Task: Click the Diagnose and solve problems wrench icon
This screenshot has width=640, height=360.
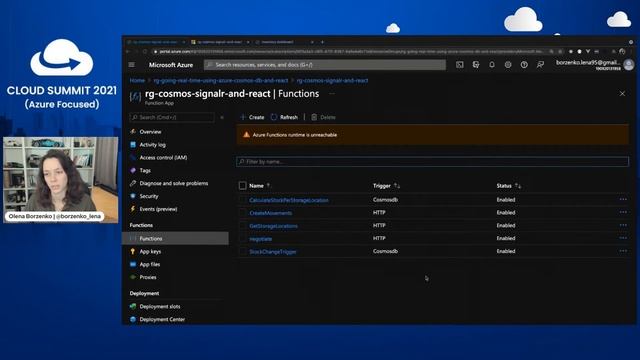Action: click(133, 183)
